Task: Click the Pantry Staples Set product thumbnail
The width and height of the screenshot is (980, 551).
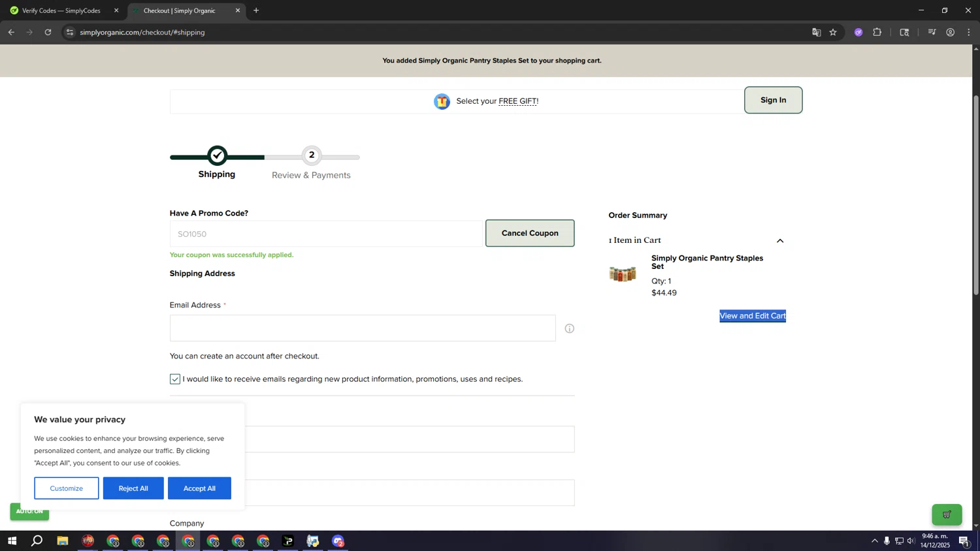Action: (x=623, y=274)
